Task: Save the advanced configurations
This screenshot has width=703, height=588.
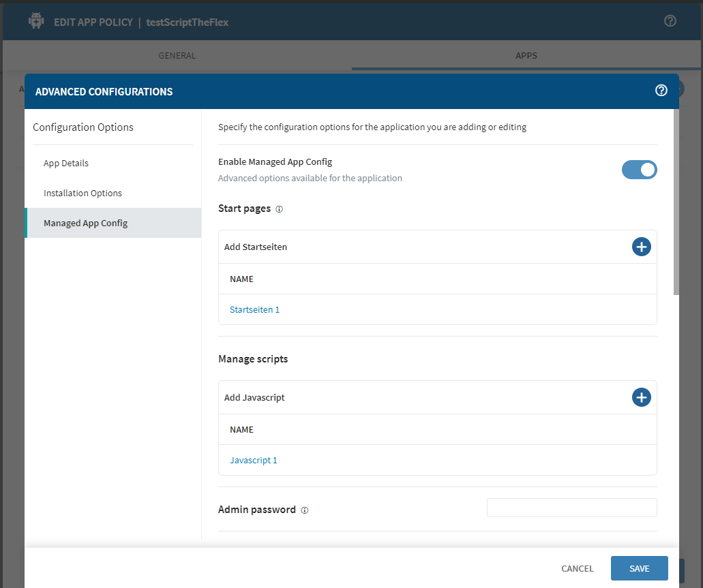Action: [639, 568]
